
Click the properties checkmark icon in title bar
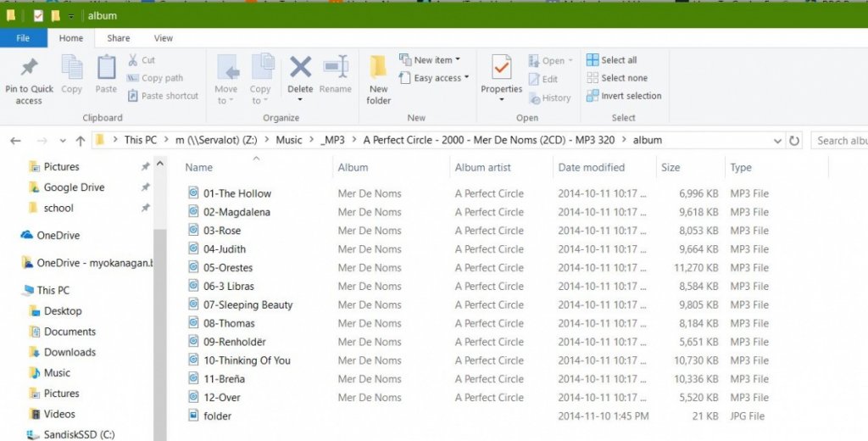pyautogui.click(x=38, y=15)
